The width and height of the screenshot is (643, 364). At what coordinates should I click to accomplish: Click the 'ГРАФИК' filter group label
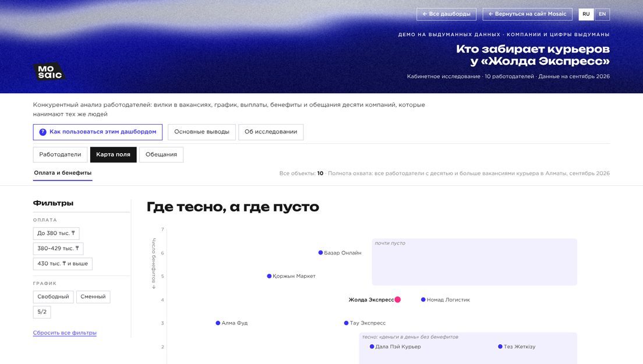click(x=45, y=284)
